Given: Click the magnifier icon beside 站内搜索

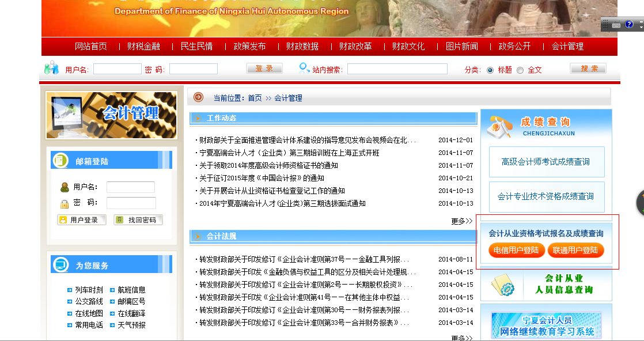Looking at the screenshot, I should (304, 68).
